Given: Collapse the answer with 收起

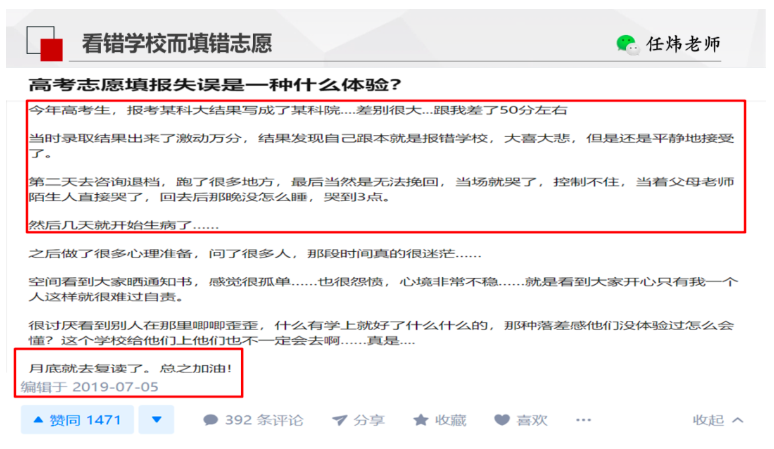Looking at the screenshot, I should (x=718, y=420).
